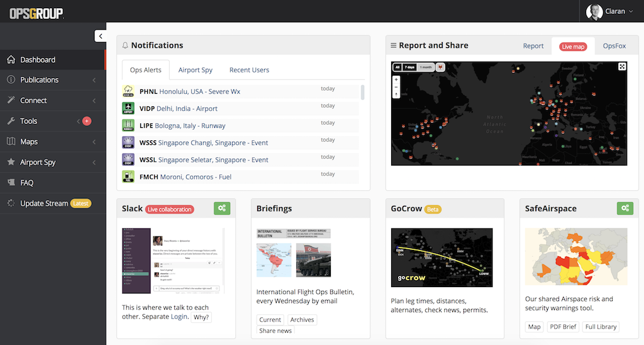Click the Connect icon in the sidebar
This screenshot has width=644, height=345.
pos(11,100)
